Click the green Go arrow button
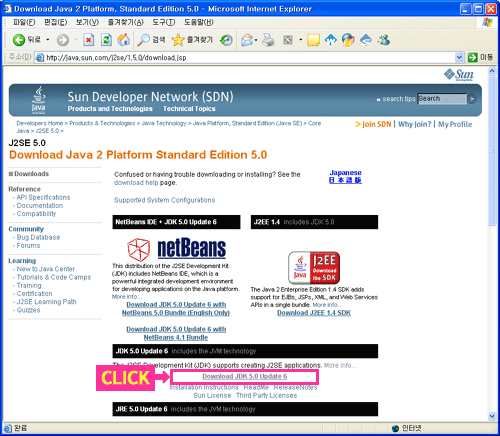Screen dimensions: 500x436 [x=472, y=57]
